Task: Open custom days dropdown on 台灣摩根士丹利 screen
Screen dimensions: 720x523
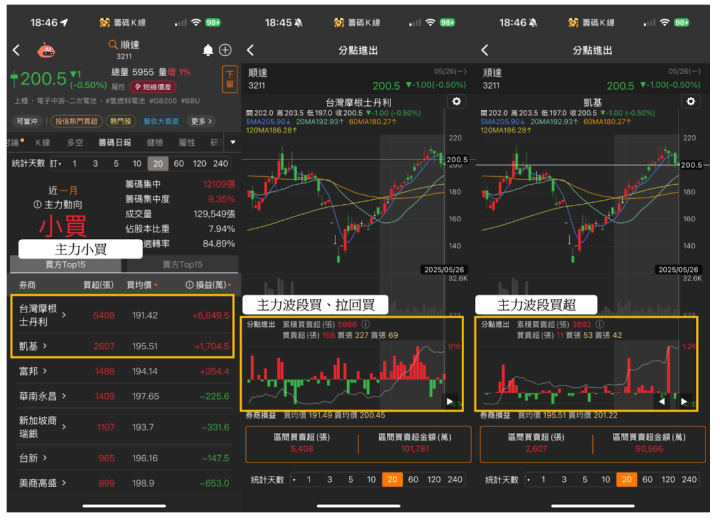Action: click(294, 479)
